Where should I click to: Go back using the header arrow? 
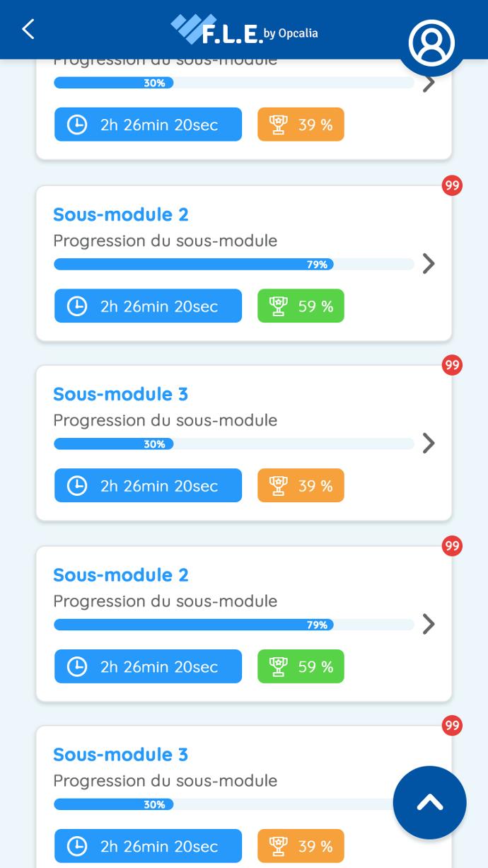point(28,29)
